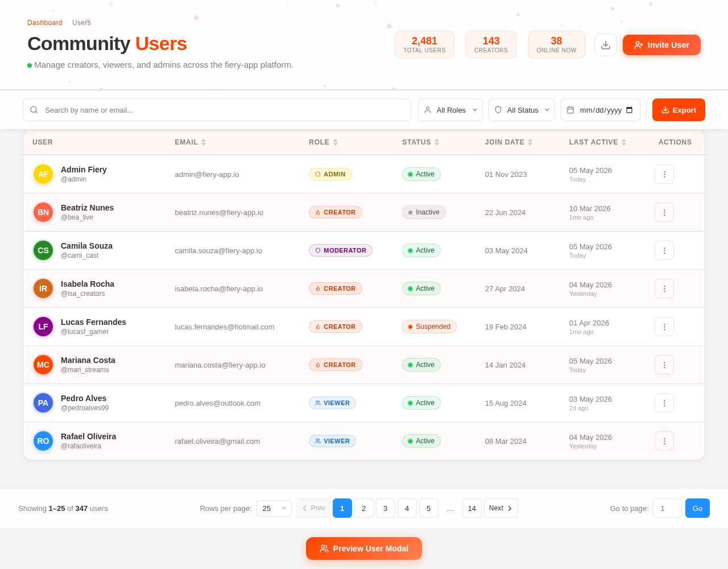Click the Prev page button

313,508
